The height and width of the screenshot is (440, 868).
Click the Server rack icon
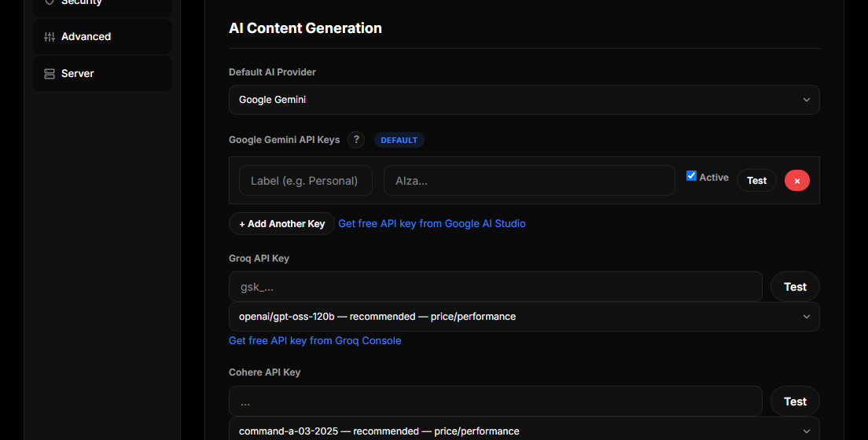[50, 74]
